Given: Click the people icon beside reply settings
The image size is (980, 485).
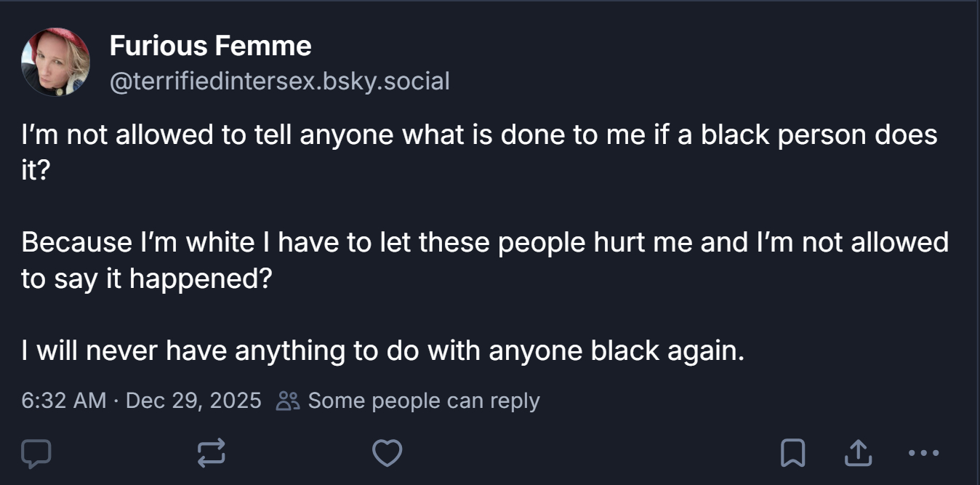Looking at the screenshot, I should 289,401.
